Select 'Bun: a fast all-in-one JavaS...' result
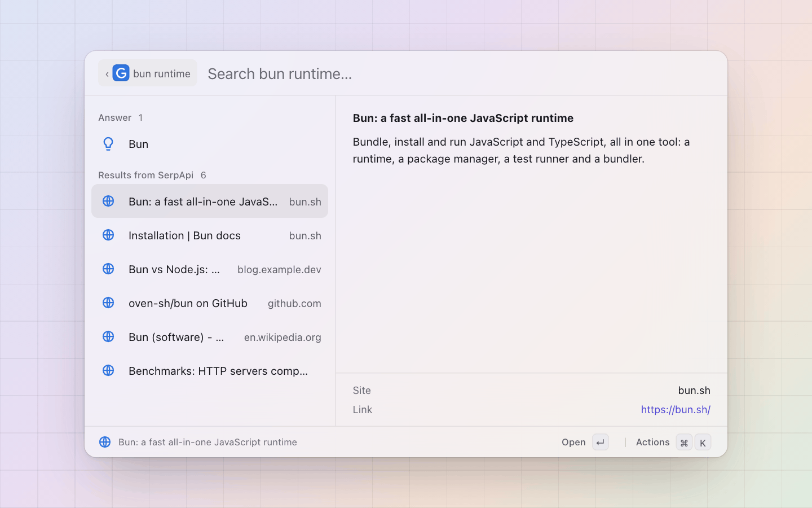812x508 pixels. pyautogui.click(x=210, y=201)
